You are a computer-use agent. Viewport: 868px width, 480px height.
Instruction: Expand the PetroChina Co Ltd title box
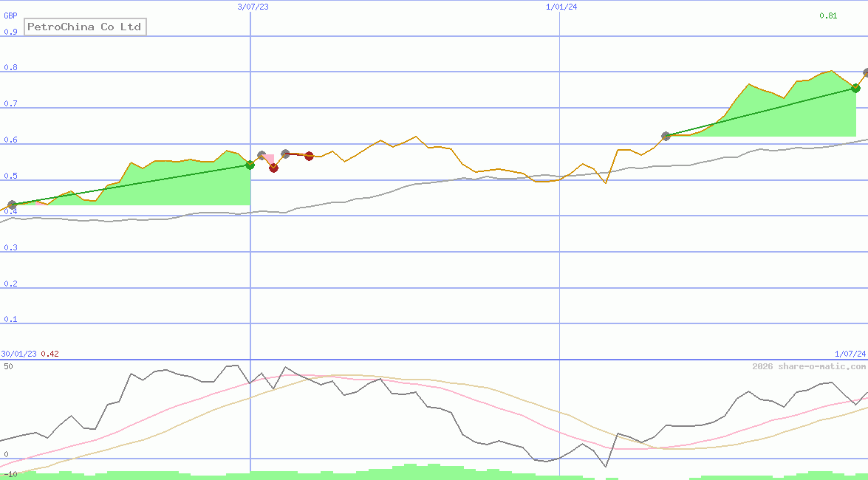pyautogui.click(x=84, y=27)
